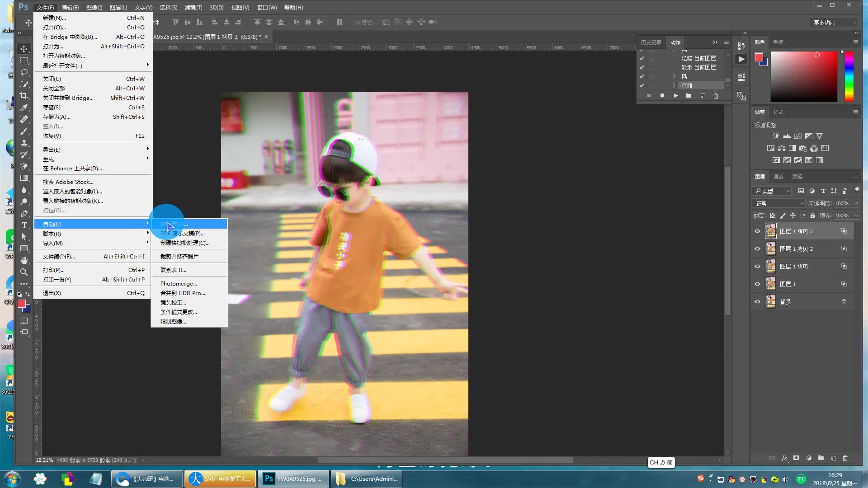Screen dimensions: 868x488
Task: Switch to the 通道 tab
Action: pyautogui.click(x=778, y=176)
